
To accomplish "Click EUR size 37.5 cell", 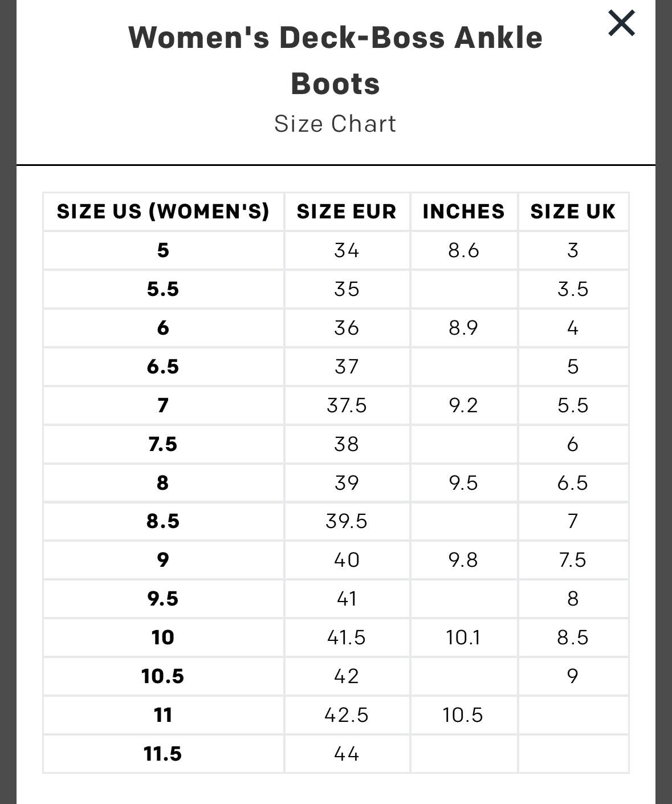I will tap(347, 405).
